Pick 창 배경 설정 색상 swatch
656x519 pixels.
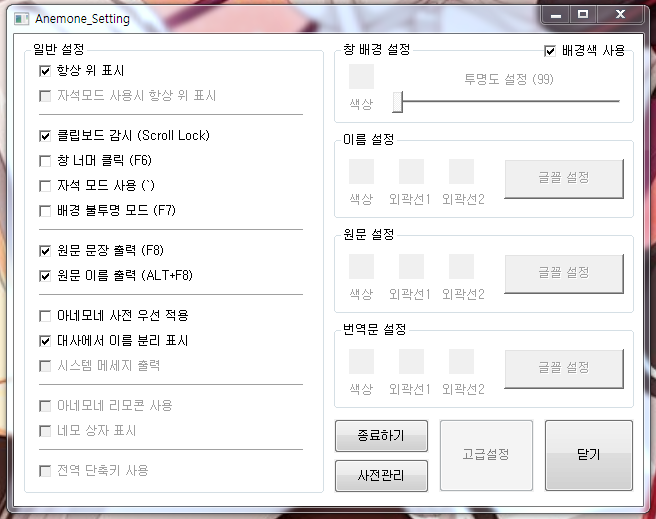[x=361, y=76]
